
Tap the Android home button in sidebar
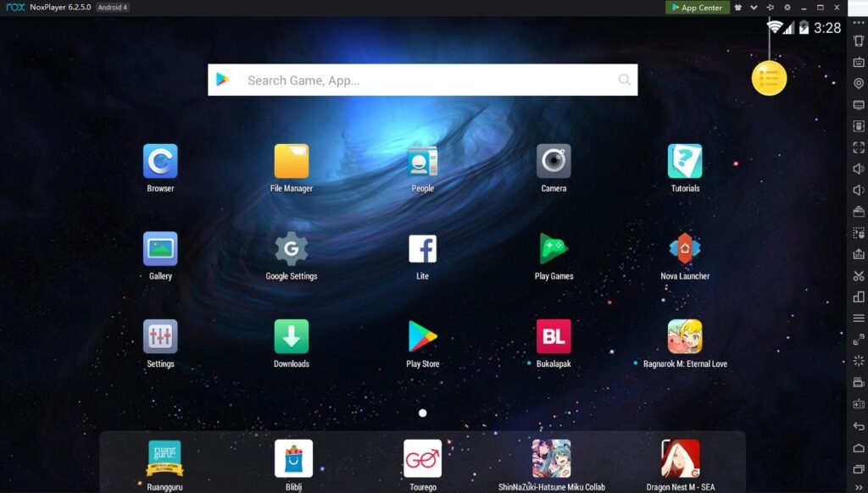(x=859, y=447)
